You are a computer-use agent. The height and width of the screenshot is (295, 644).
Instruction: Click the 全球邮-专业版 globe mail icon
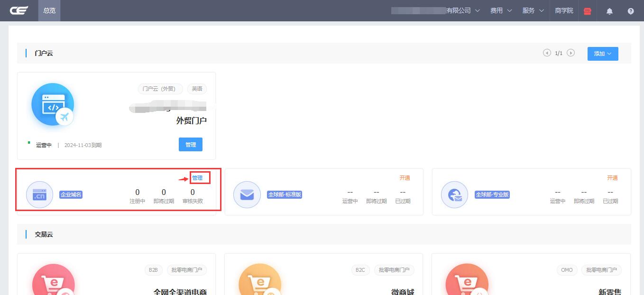click(x=454, y=194)
